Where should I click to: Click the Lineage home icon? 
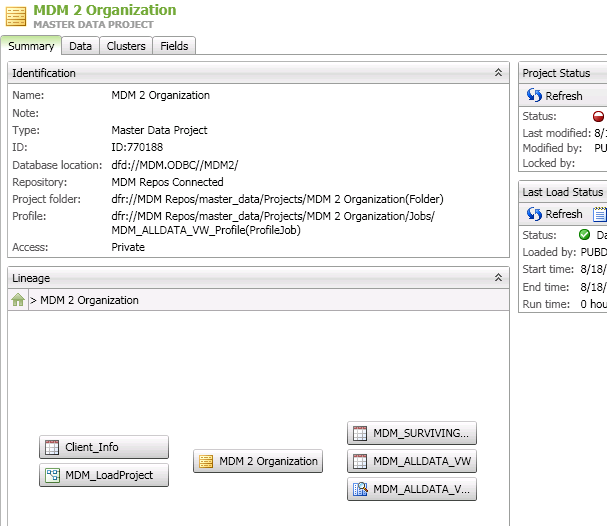click(18, 300)
